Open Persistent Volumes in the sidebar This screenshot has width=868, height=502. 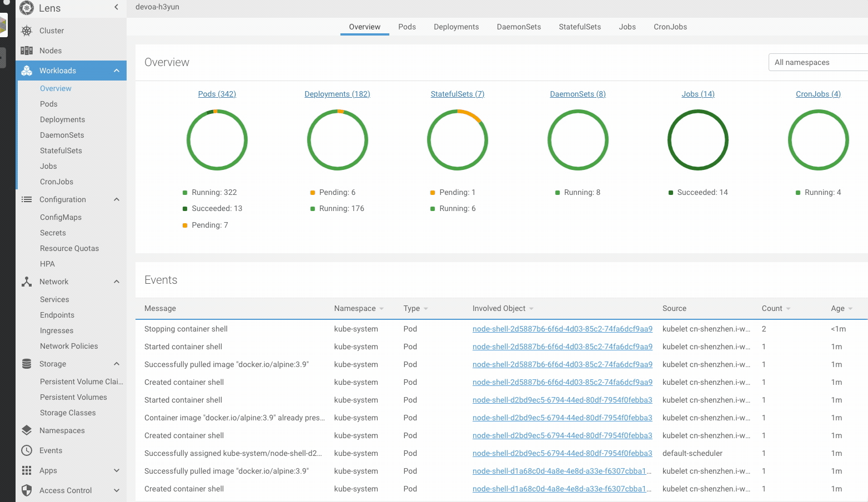tap(73, 397)
